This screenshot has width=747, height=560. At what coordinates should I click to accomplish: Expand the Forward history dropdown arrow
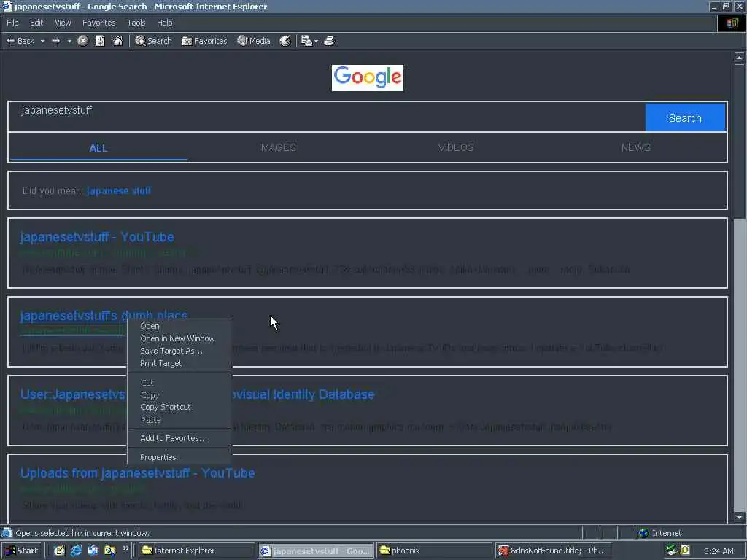pyautogui.click(x=69, y=41)
